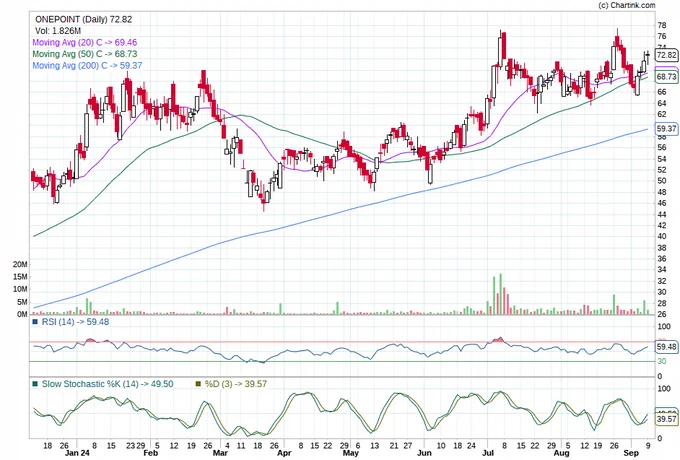The image size is (680, 460).
Task: Click the green Slow Stochastic %K legend square
Action: pos(35,384)
